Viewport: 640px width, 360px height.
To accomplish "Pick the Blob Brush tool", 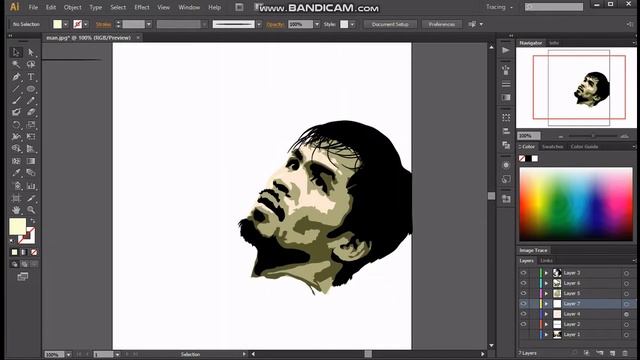I will tap(16, 112).
